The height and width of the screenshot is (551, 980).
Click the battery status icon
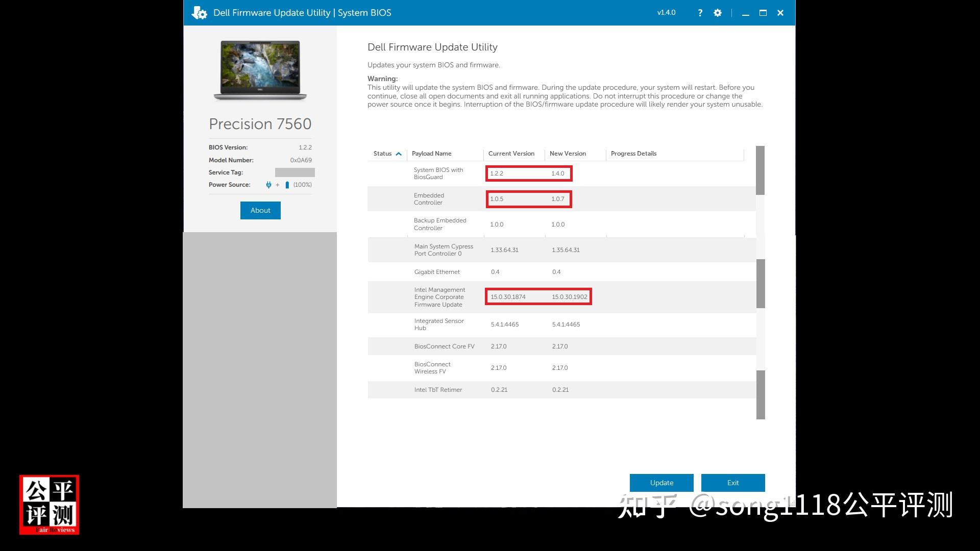tap(287, 185)
